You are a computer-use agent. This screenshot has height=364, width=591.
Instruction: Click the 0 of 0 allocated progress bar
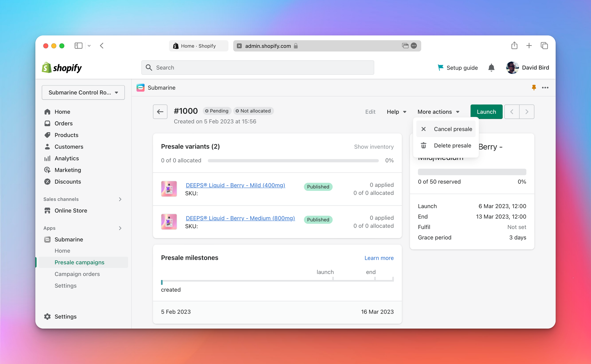(x=293, y=160)
